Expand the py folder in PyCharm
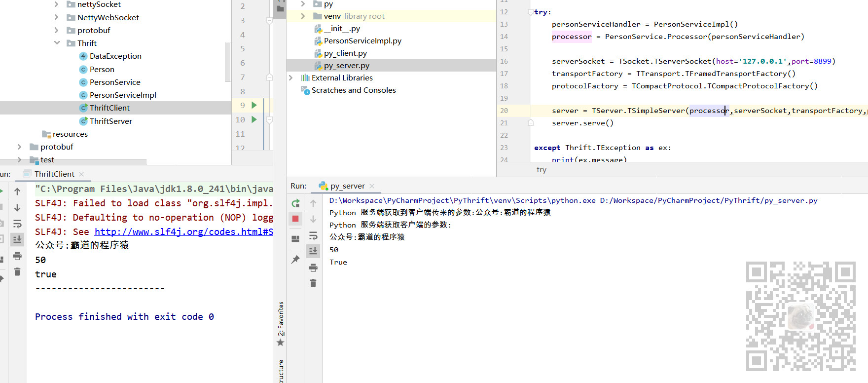This screenshot has width=868, height=383. pyautogui.click(x=303, y=4)
